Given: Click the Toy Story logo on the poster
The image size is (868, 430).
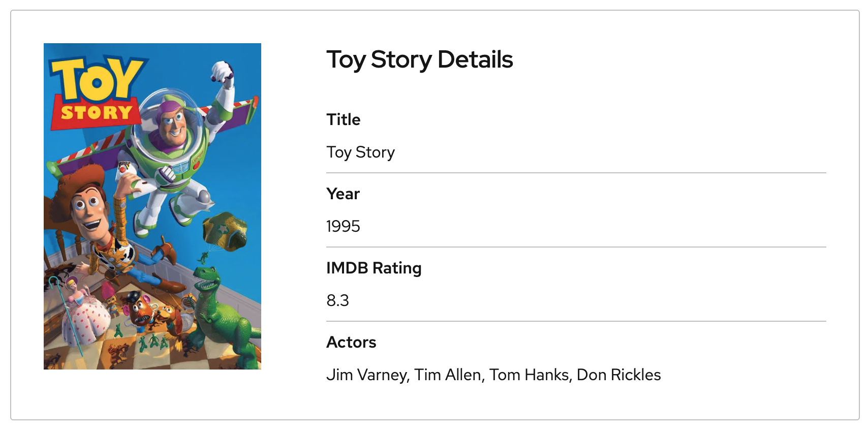Looking at the screenshot, I should point(96,91).
